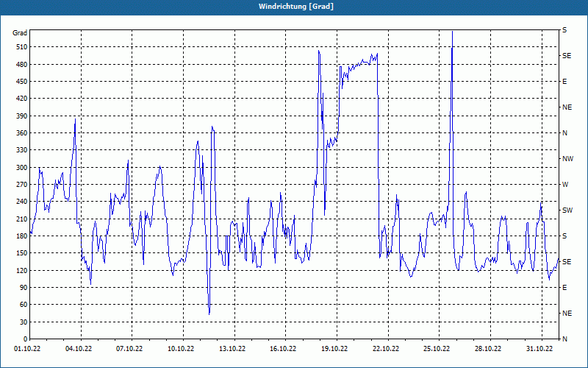
Task: Click the y-axis value 270
Action: 22,185
